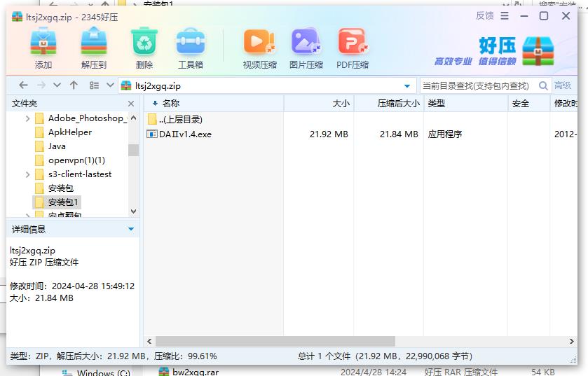
Task: Click the 添加 (Add) toolbar icon
Action: pyautogui.click(x=43, y=48)
